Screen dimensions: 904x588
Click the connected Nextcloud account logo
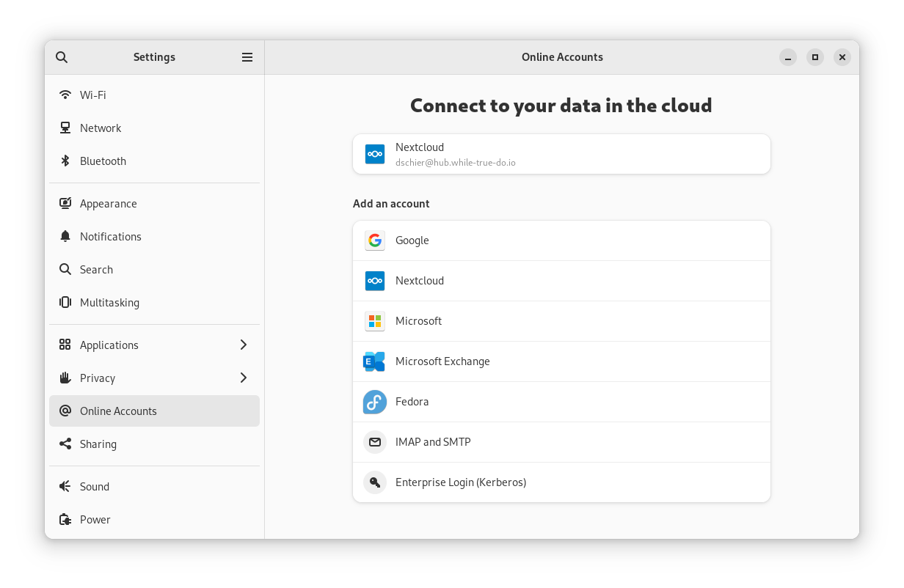click(x=375, y=154)
